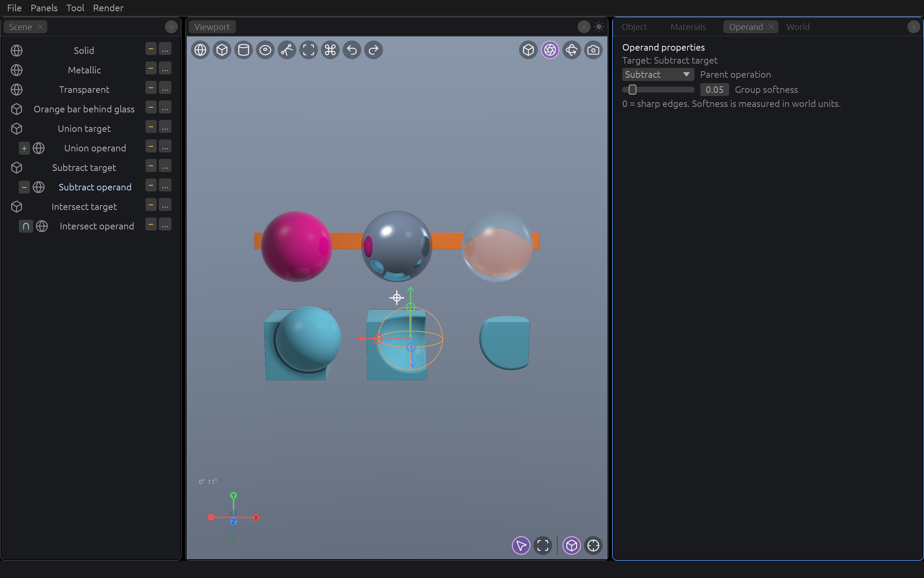Switch to the Materials tab
Viewport: 924px width, 578px height.
688,27
